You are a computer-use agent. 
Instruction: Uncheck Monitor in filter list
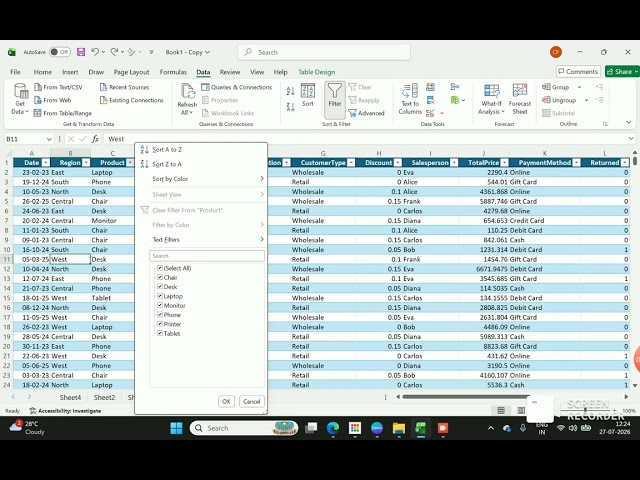[x=160, y=305]
